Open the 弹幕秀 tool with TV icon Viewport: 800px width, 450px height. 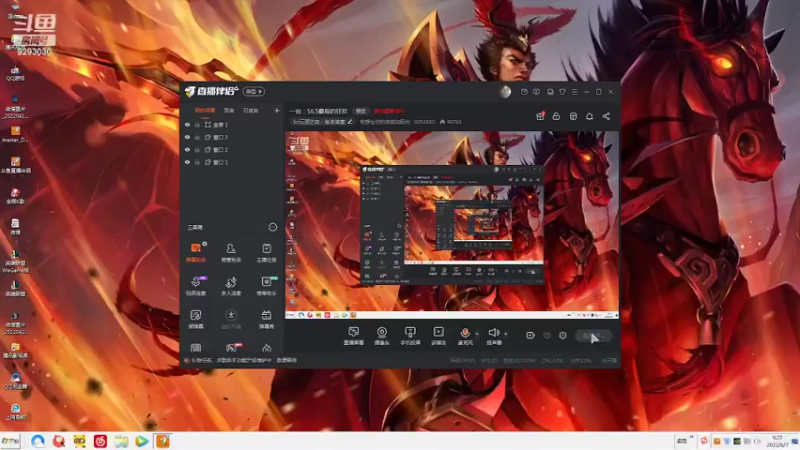pos(266,319)
